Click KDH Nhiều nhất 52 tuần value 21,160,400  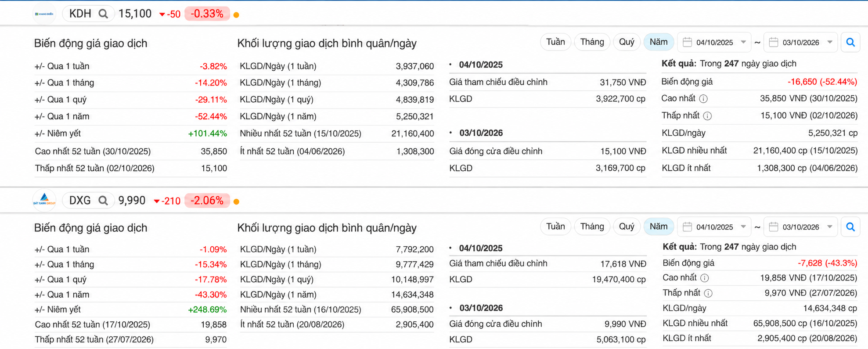point(412,133)
